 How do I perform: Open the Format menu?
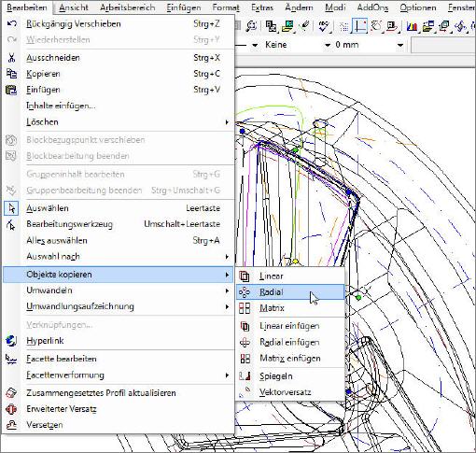click(x=226, y=7)
